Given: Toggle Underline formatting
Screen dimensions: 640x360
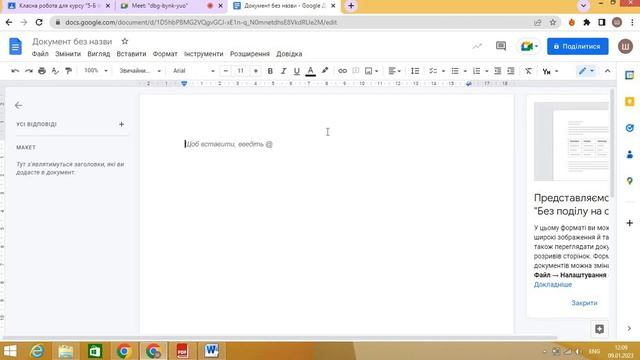Looking at the screenshot, I should 297,71.
